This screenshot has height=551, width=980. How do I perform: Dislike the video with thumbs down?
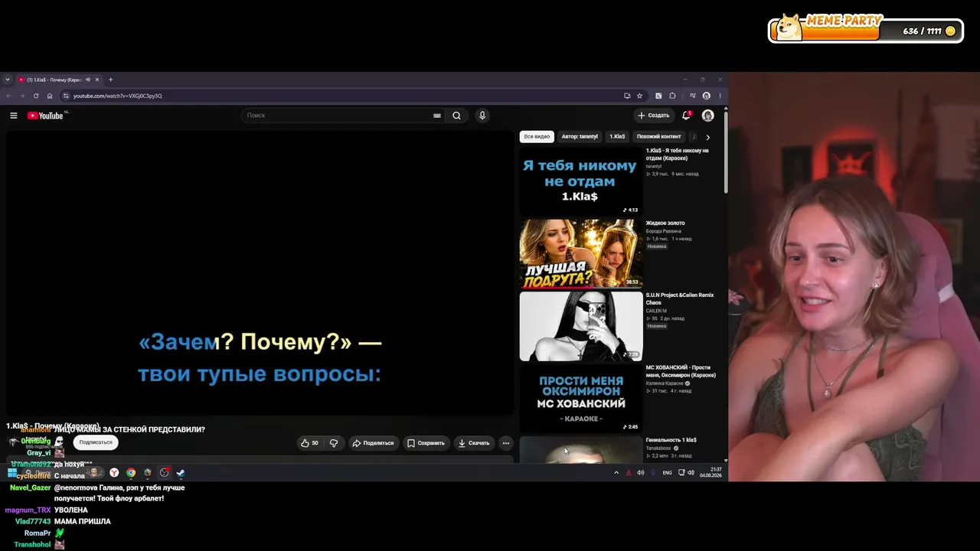[x=334, y=443]
